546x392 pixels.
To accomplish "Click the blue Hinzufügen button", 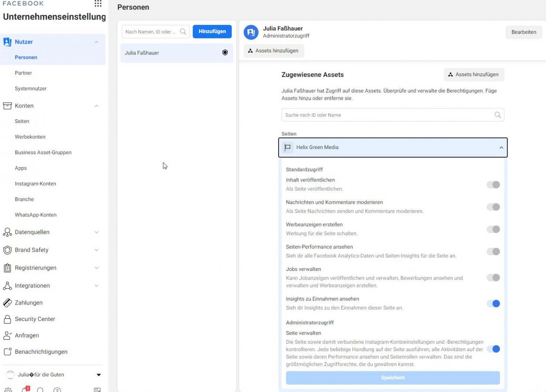I will [212, 31].
